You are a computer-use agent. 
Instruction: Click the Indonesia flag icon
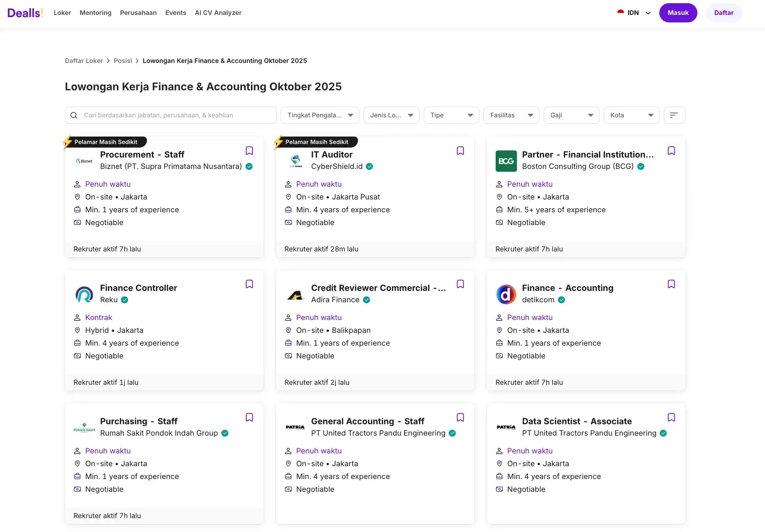(621, 12)
